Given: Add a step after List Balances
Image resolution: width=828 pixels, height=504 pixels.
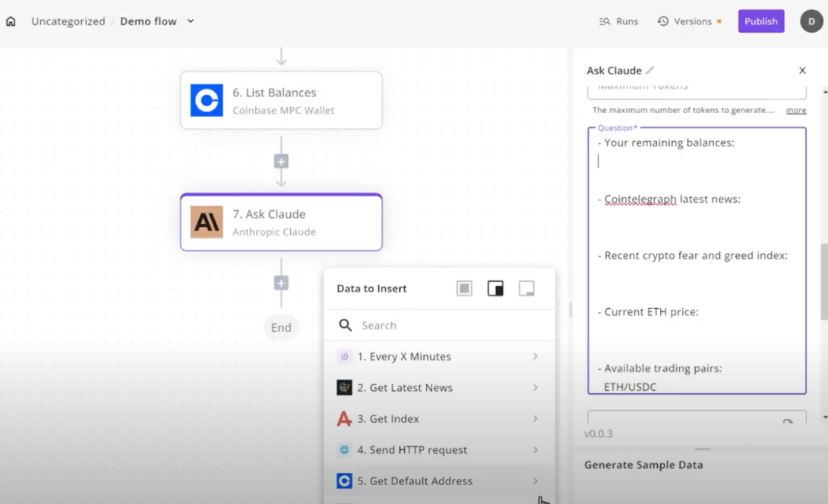Looking at the screenshot, I should click(281, 162).
